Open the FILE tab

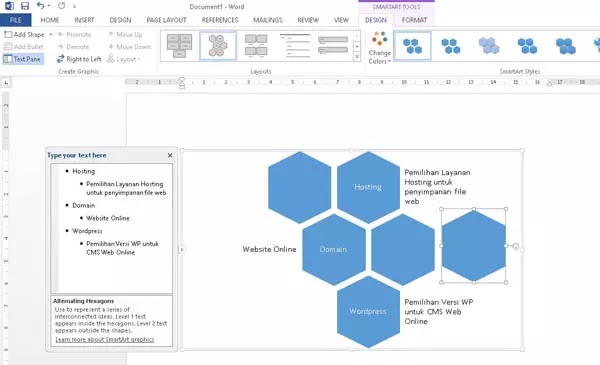[x=16, y=20]
